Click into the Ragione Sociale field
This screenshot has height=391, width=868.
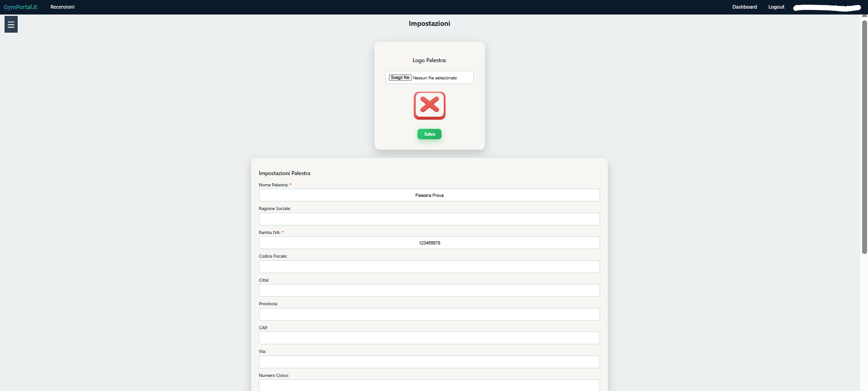click(x=429, y=219)
